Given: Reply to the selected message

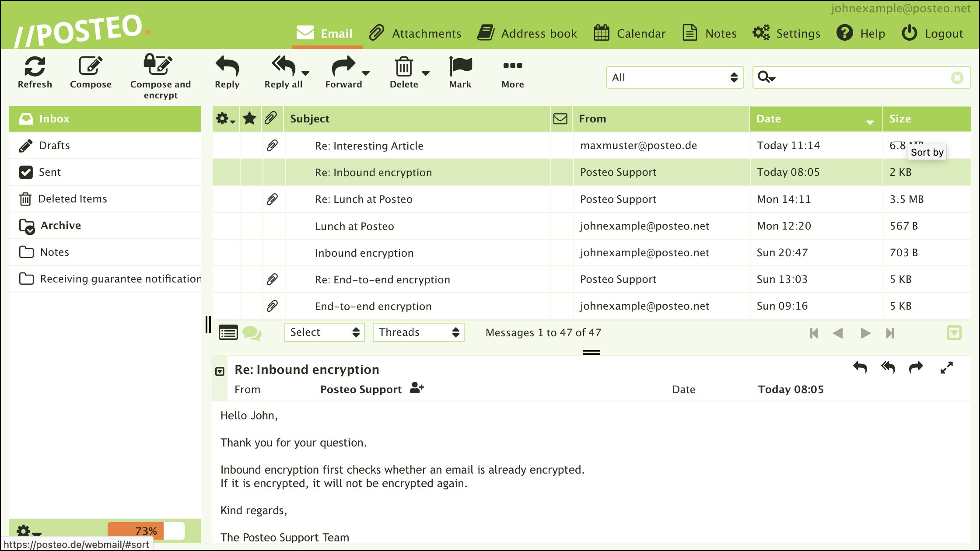Looking at the screenshot, I should (x=227, y=73).
